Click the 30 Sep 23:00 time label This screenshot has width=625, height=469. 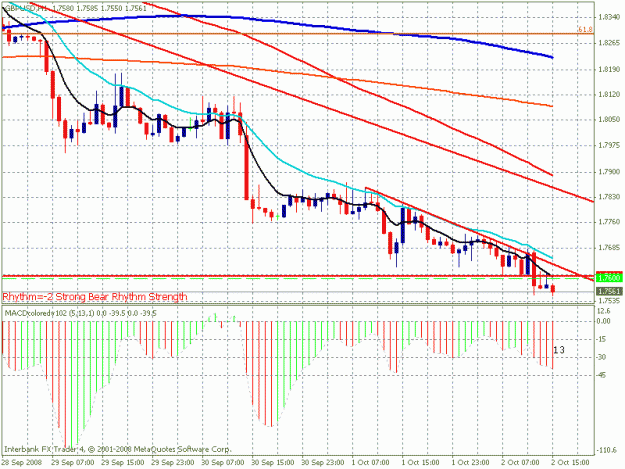323,463
